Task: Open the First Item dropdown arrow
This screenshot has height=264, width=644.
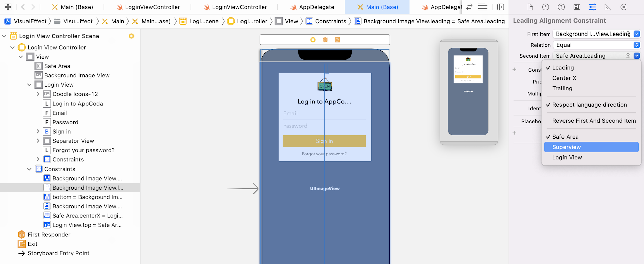Action: click(x=636, y=34)
